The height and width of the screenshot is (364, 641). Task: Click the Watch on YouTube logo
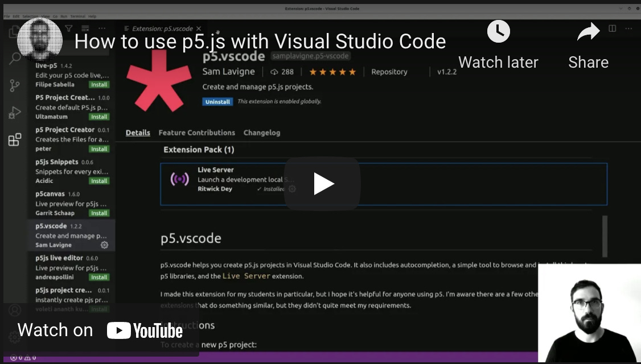pyautogui.click(x=145, y=330)
